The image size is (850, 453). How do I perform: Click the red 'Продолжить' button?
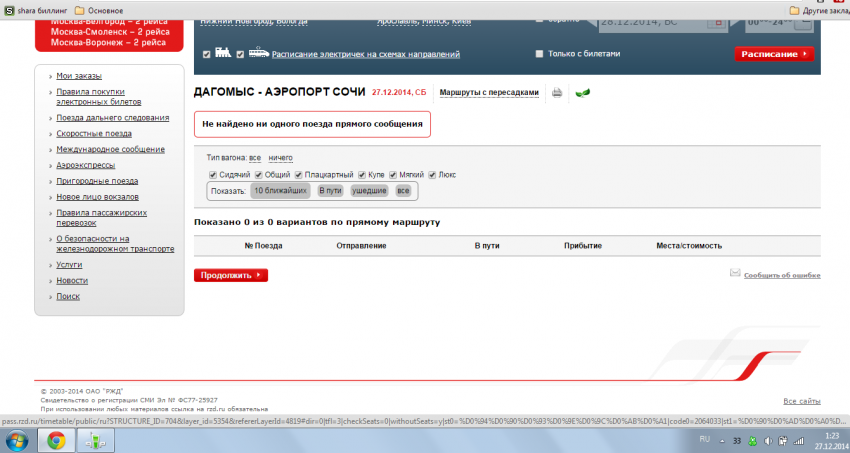(x=230, y=274)
